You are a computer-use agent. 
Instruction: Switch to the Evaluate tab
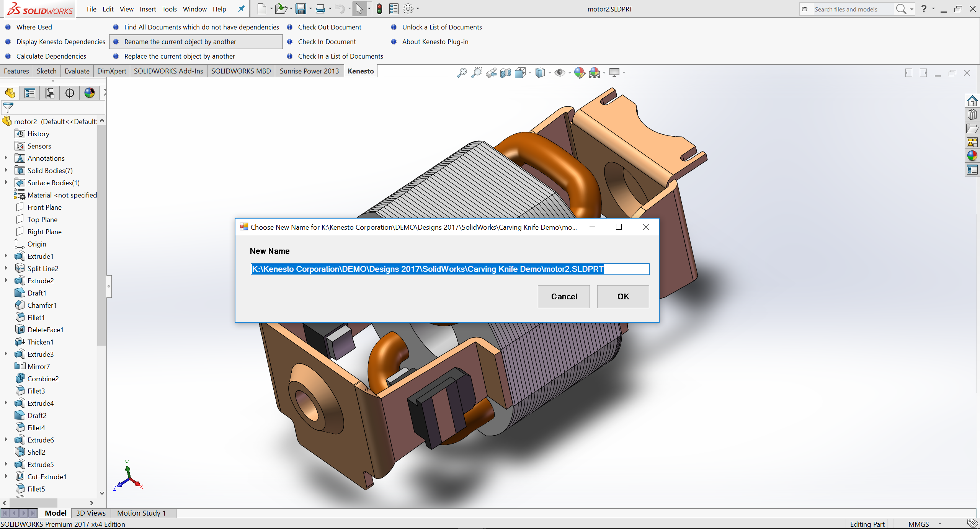[77, 71]
